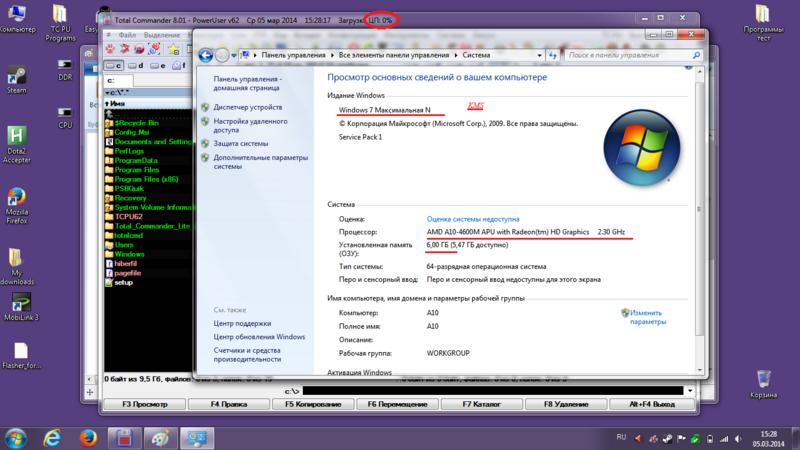Click shield icon beside 'Диспетчер устройств'
This screenshot has width=800, height=450.
click(205, 107)
